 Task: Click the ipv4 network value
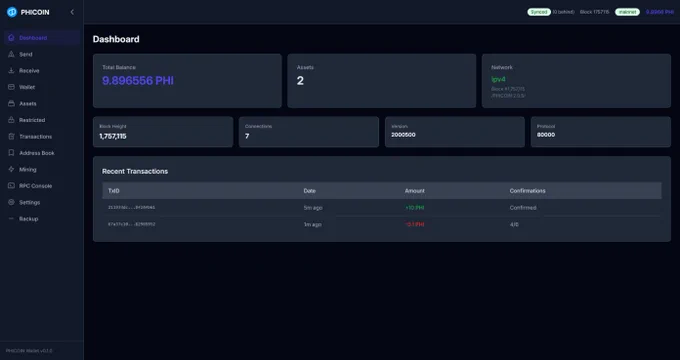[498, 79]
